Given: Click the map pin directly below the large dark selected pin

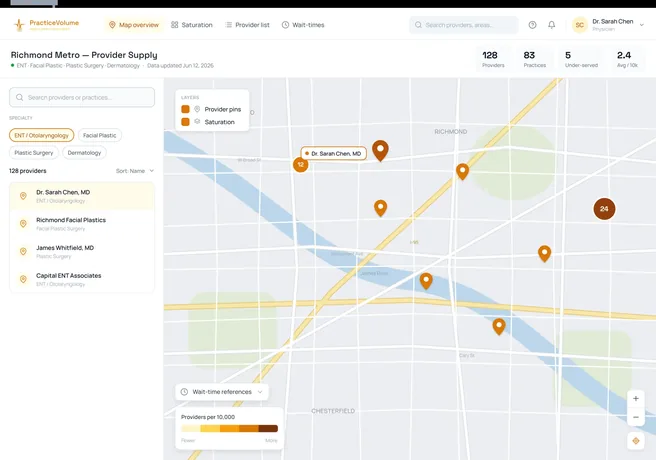Looking at the screenshot, I should (x=380, y=207).
